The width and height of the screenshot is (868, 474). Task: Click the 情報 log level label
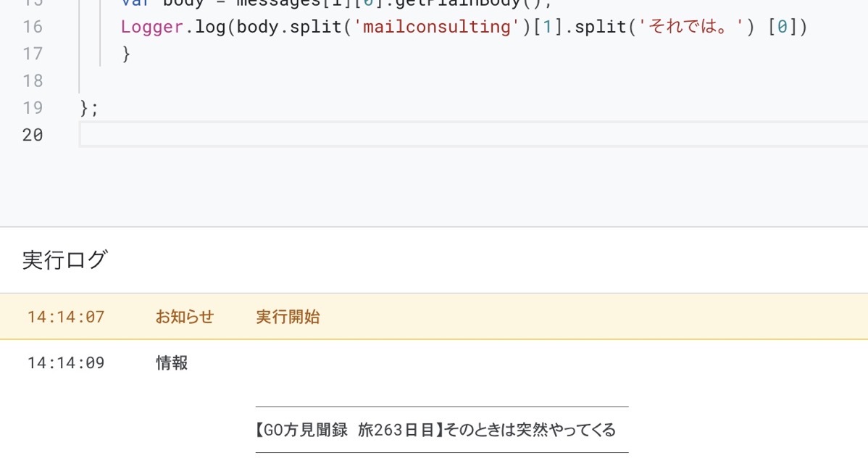(172, 362)
